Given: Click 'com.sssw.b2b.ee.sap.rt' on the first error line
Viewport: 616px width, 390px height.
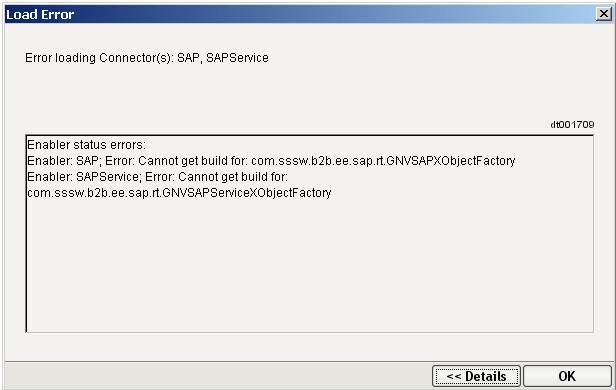Looking at the screenshot, I should click(317, 161).
